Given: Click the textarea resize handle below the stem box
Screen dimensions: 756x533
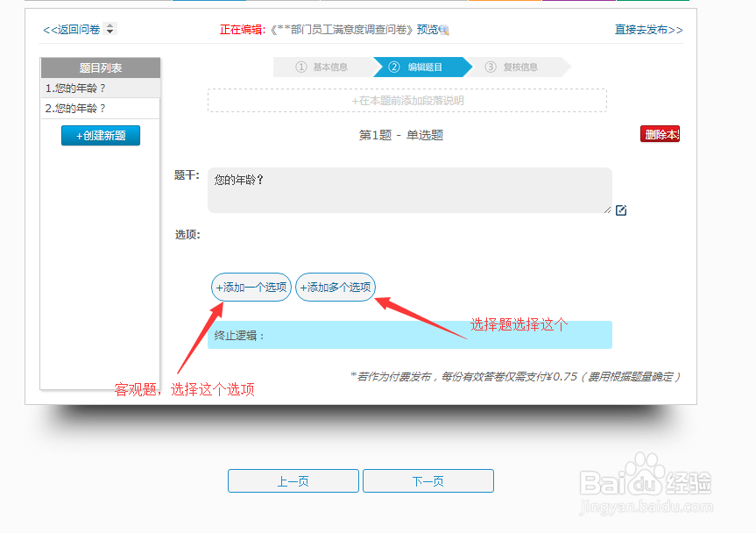Looking at the screenshot, I should click(x=608, y=208).
